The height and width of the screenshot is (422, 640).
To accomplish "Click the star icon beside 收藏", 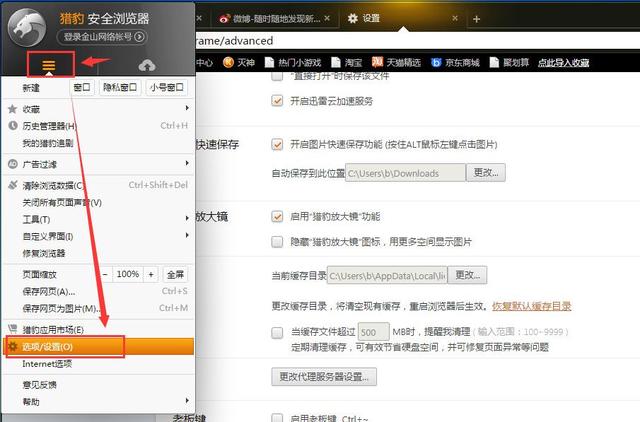I will pos(13,109).
